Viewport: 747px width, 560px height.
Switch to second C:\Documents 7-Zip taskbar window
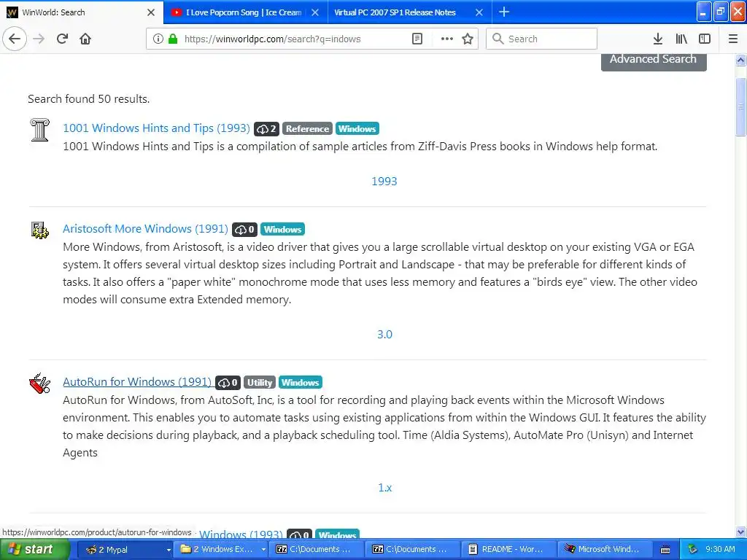[413, 549]
